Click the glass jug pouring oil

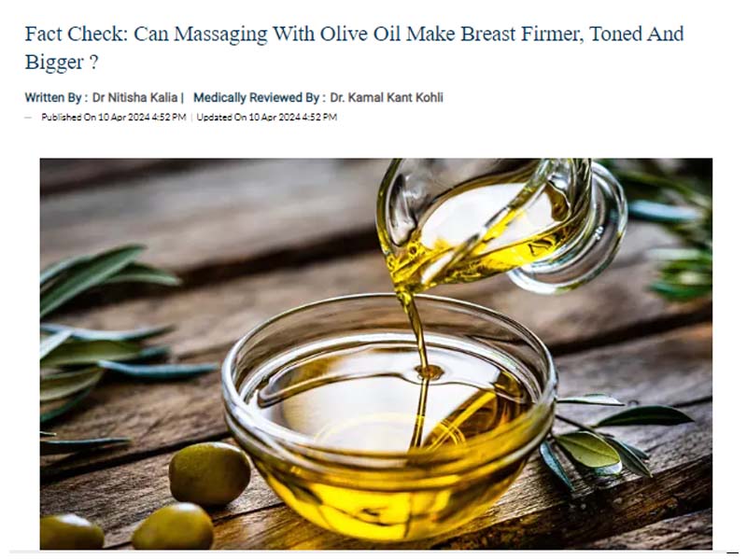500,224
